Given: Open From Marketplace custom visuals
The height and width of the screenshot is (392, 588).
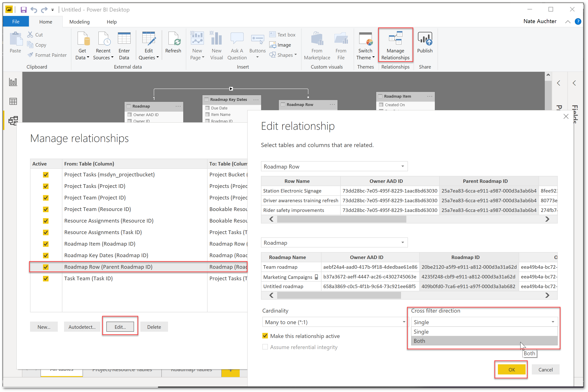Looking at the screenshot, I should [x=317, y=46].
